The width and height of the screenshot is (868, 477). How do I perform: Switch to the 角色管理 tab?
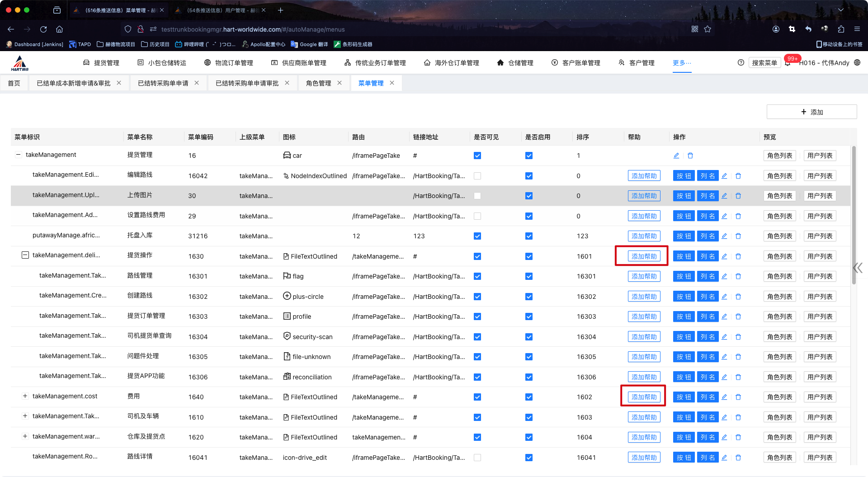(318, 83)
